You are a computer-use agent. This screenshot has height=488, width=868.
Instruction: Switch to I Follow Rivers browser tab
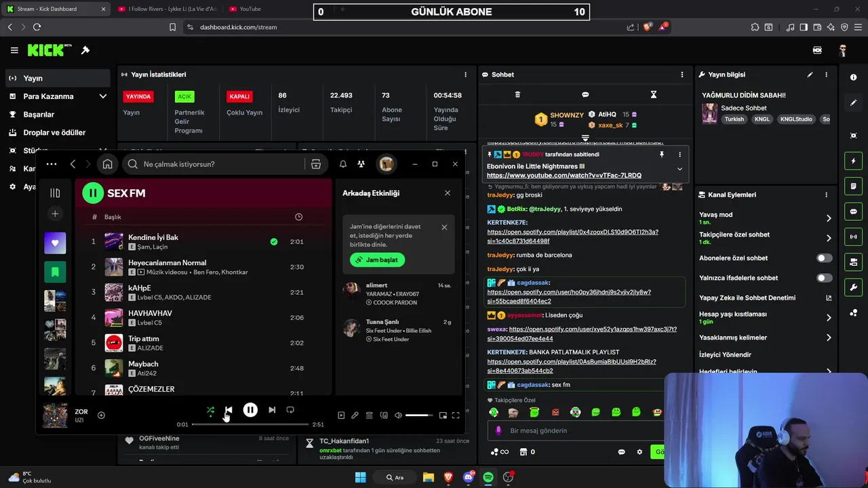click(167, 9)
